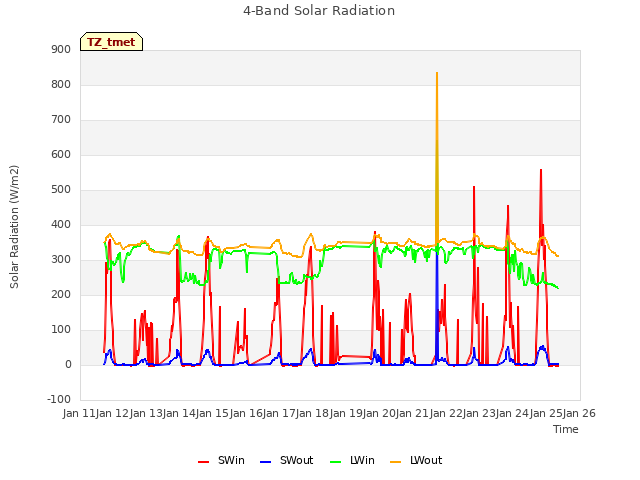The image size is (640, 480).
Task: Toggle the SWout series in legend
Action: [x=287, y=460]
